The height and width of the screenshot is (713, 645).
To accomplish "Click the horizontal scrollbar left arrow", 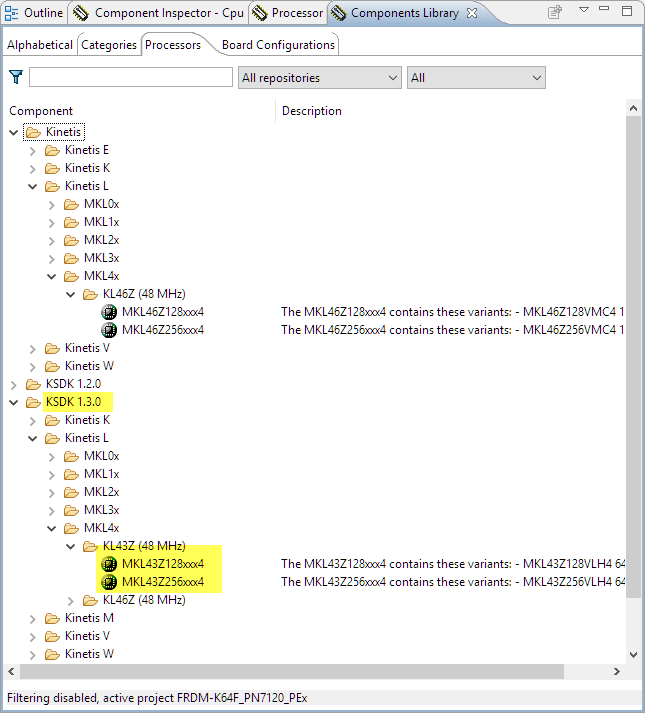I will click(11, 672).
